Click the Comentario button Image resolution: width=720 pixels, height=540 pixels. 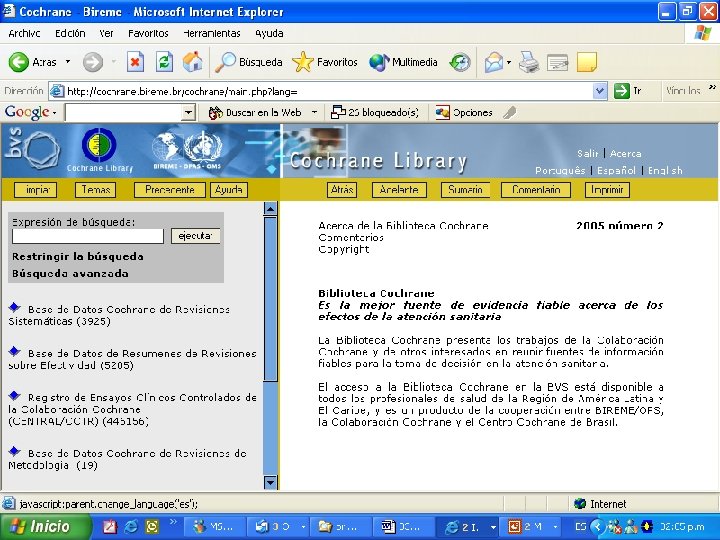(536, 190)
